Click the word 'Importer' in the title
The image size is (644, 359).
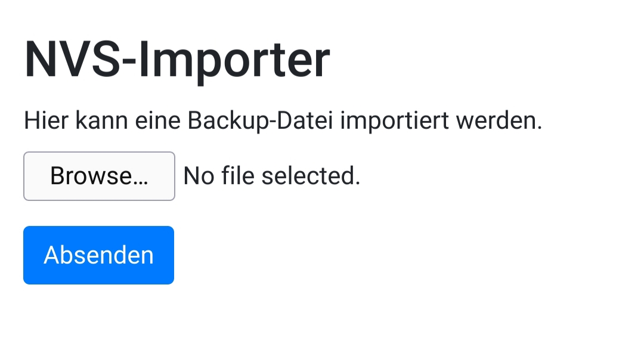click(x=234, y=61)
